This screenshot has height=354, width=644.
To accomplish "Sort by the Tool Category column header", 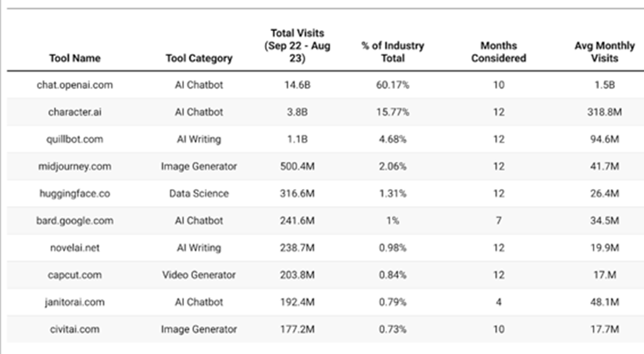I will 198,58.
